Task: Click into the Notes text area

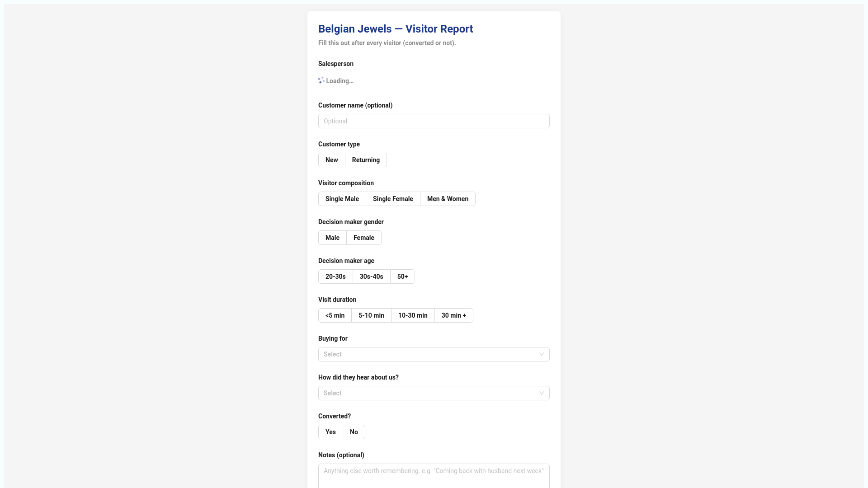Action: point(434,476)
